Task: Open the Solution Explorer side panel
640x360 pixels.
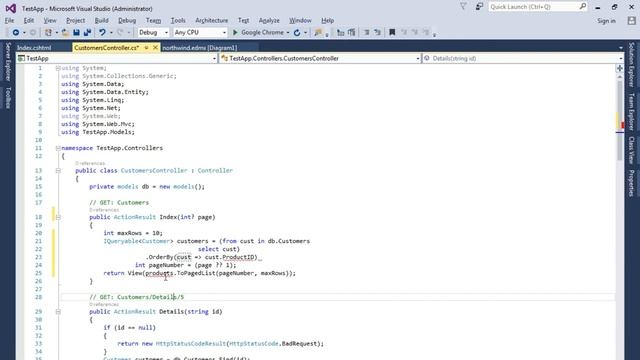Action: click(632, 64)
